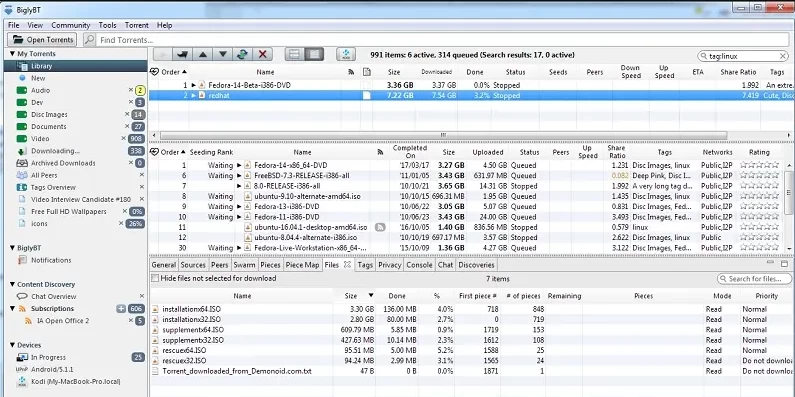
Task: Toggle Hide files not selected for download
Action: [x=156, y=278]
